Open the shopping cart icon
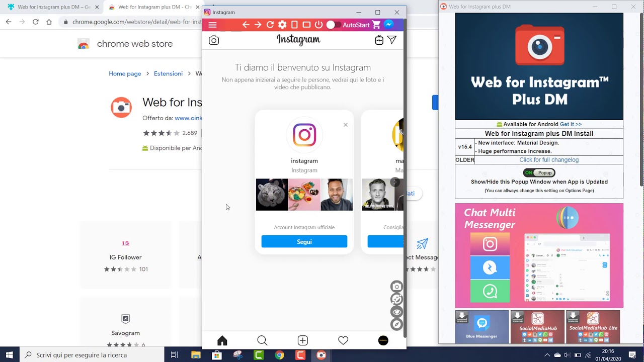Viewport: 644px width, 362px height. point(376,25)
